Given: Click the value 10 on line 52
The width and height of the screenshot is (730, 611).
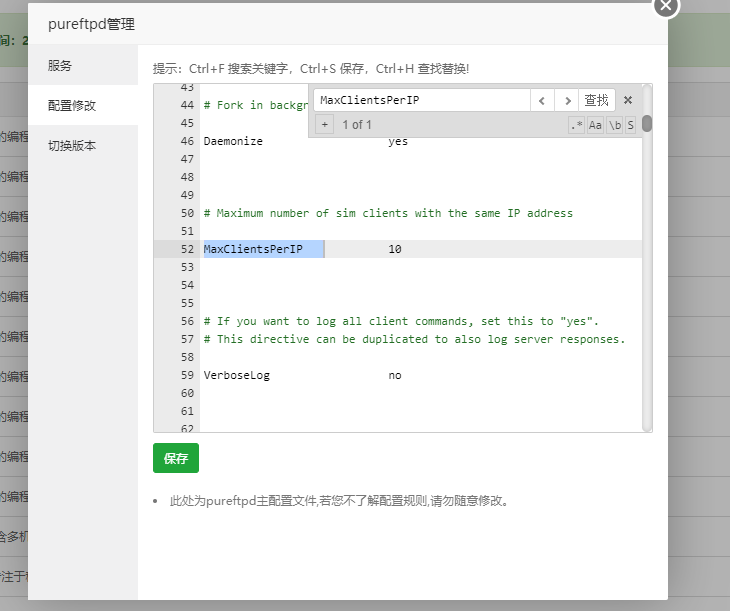Looking at the screenshot, I should click(x=395, y=249).
